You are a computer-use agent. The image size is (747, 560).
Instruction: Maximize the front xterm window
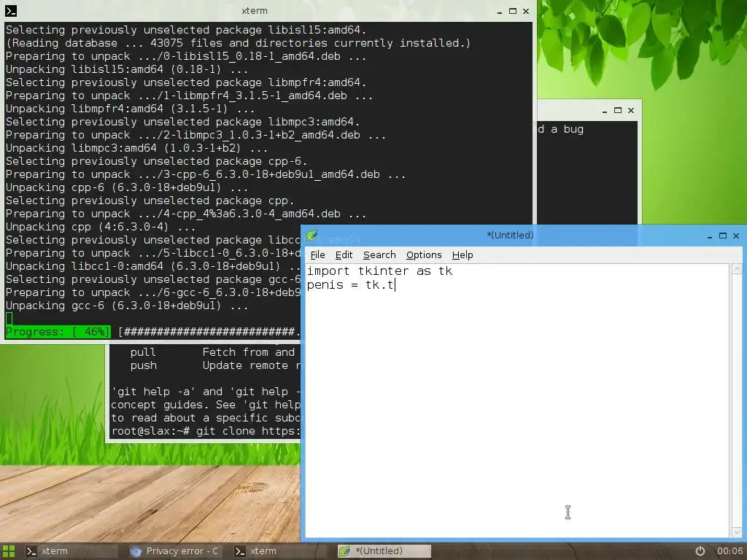click(513, 11)
